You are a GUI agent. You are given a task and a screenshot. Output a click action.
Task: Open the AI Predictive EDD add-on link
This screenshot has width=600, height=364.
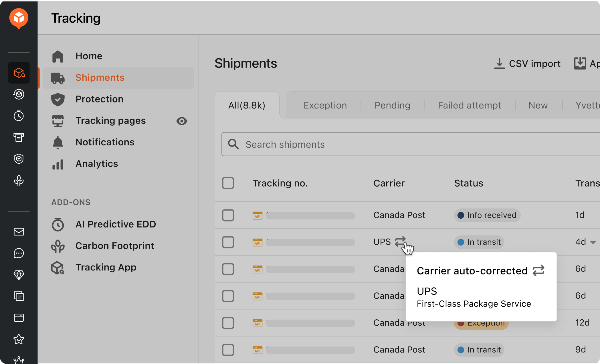(x=116, y=224)
